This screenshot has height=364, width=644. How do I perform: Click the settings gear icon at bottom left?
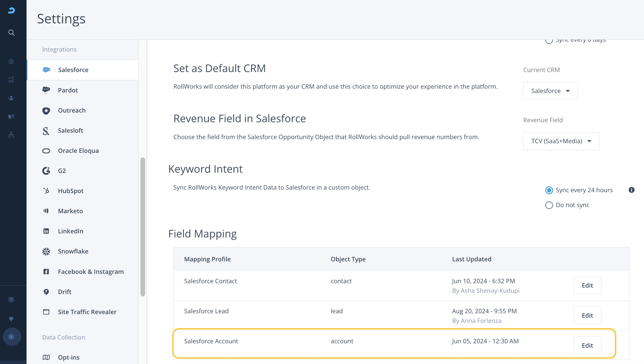tap(12, 337)
